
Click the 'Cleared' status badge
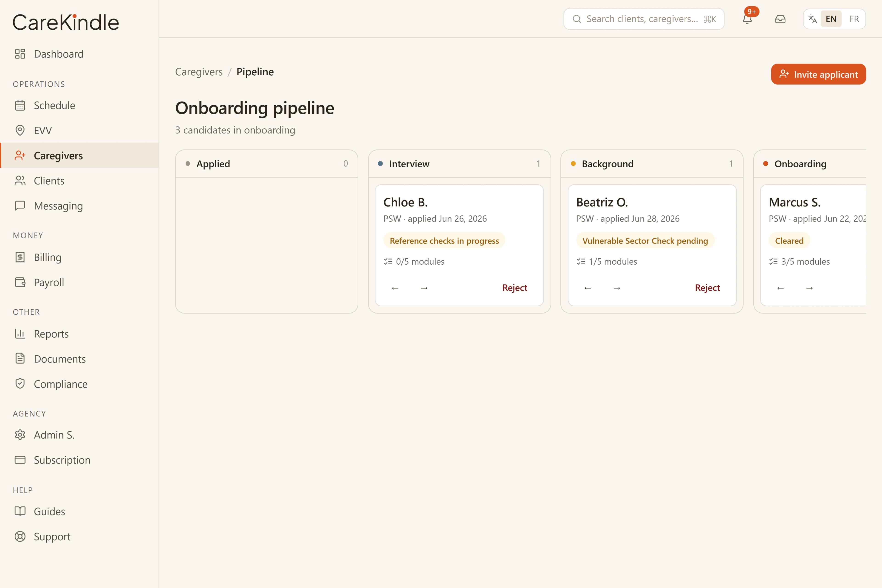coord(789,241)
